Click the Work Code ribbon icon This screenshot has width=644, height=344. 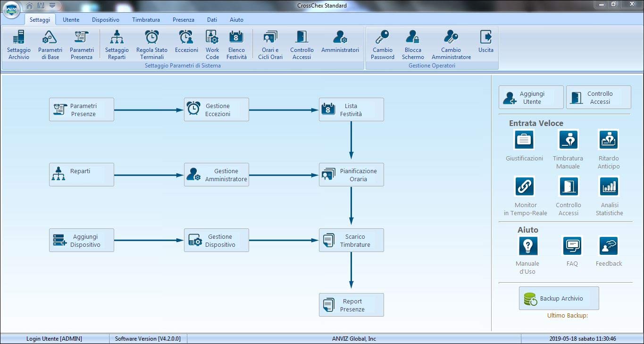212,38
